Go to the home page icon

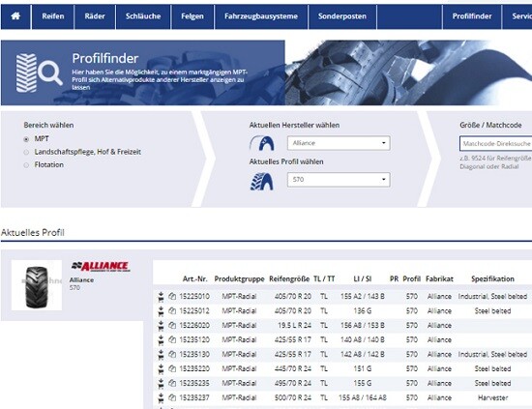point(15,16)
